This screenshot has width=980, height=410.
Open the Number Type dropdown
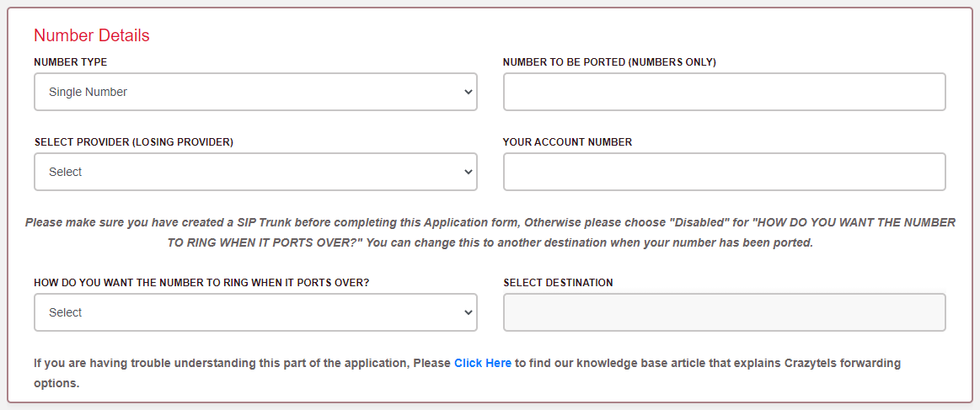[x=254, y=92]
